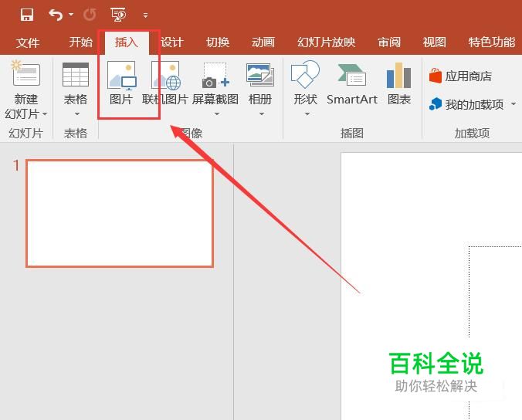Select the 插入 ribbon tab
Viewport: 522px width, 420px height.
[x=127, y=42]
